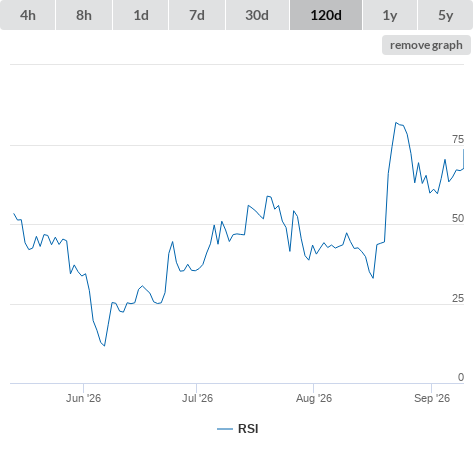Viewport: 474px width, 455px height.
Task: Open the 5y time range
Action: coord(446,15)
